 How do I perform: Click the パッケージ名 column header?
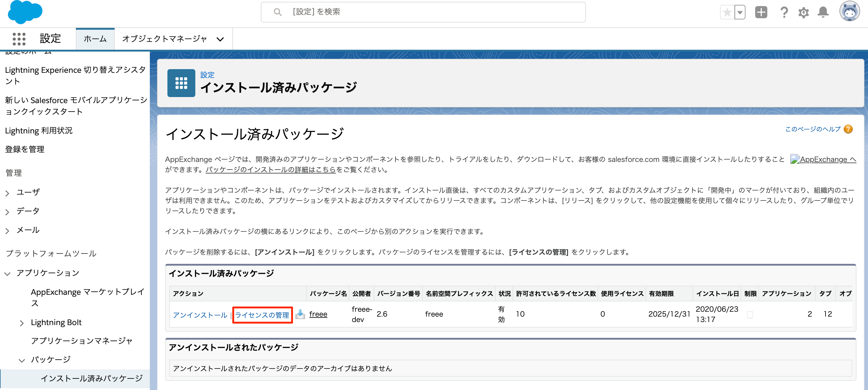point(328,294)
